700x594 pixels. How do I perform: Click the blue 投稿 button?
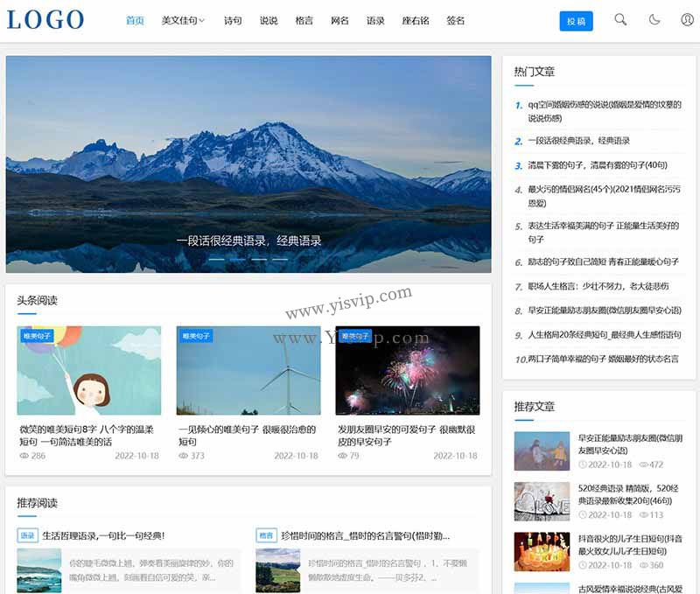click(x=576, y=19)
